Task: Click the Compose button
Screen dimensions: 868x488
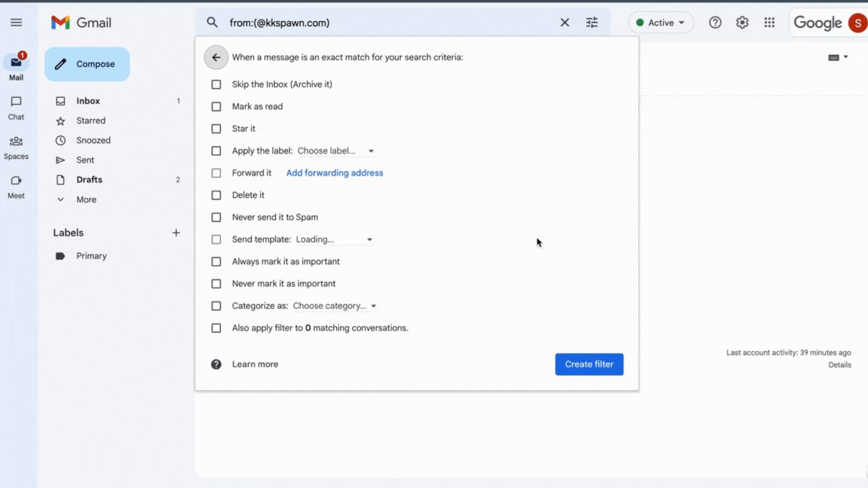Action: [x=87, y=64]
